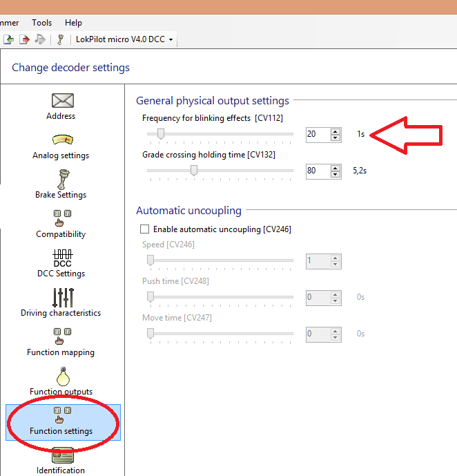The image size is (457, 476).
Task: Open LokPilot micro V4.0 DCC dropdown
Action: pos(124,39)
